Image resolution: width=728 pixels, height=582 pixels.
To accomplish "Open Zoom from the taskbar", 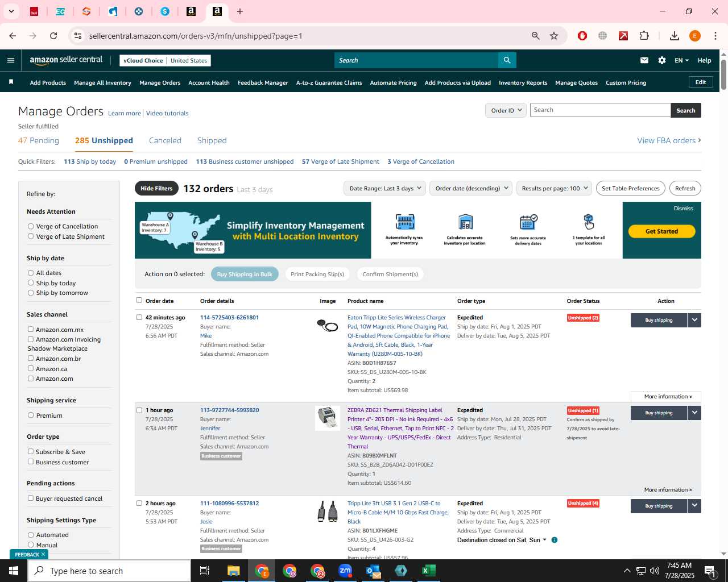I will (x=345, y=571).
